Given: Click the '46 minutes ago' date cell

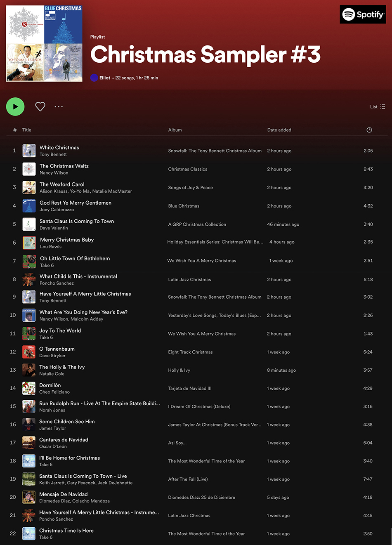Looking at the screenshot, I should 283,224.
